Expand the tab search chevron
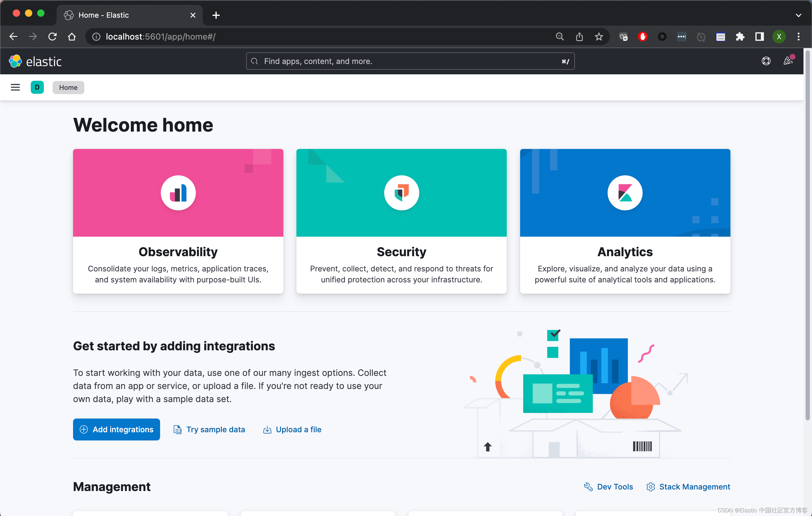Viewport: 812px width, 516px height. [798, 15]
